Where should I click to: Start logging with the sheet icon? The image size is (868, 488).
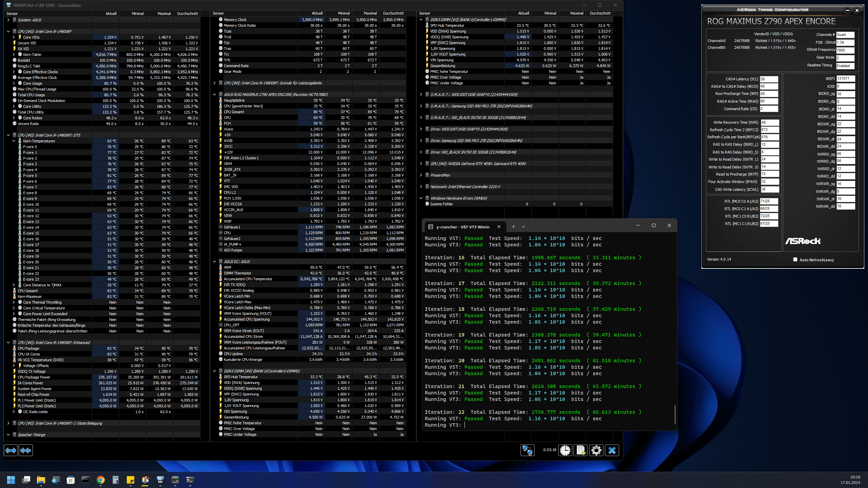click(580, 450)
